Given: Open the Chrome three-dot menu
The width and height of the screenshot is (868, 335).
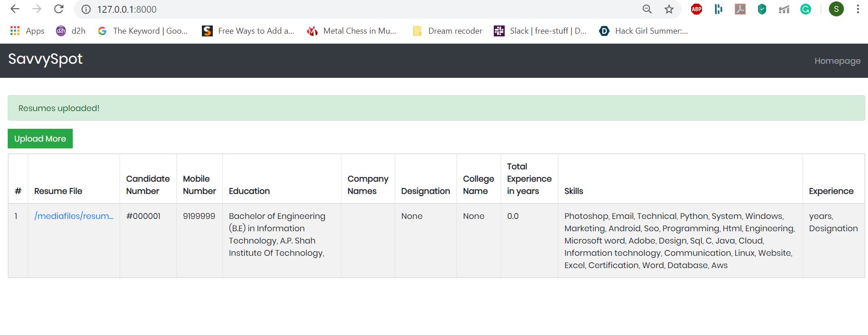Looking at the screenshot, I should click(x=858, y=9).
